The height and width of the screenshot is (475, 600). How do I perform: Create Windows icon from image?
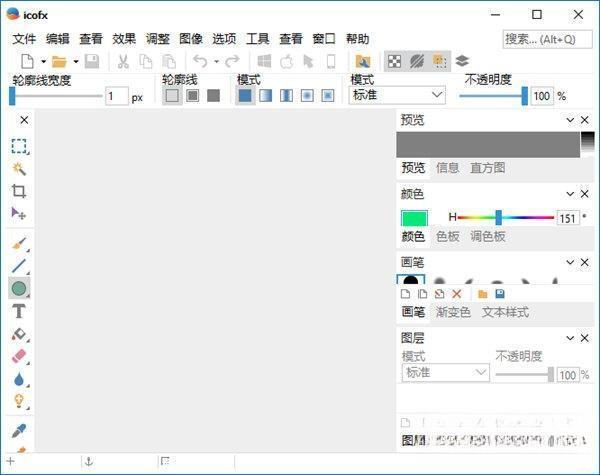pyautogui.click(x=264, y=61)
